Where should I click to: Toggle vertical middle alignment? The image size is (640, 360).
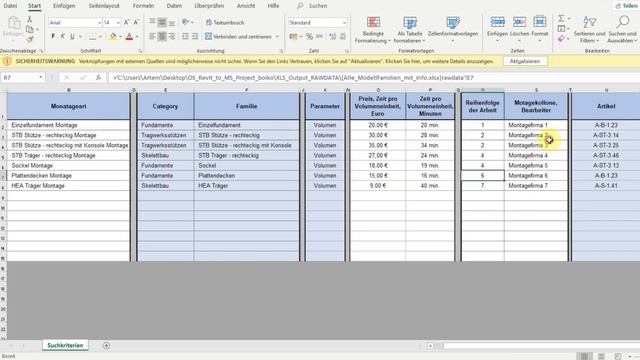pyautogui.click(x=162, y=22)
